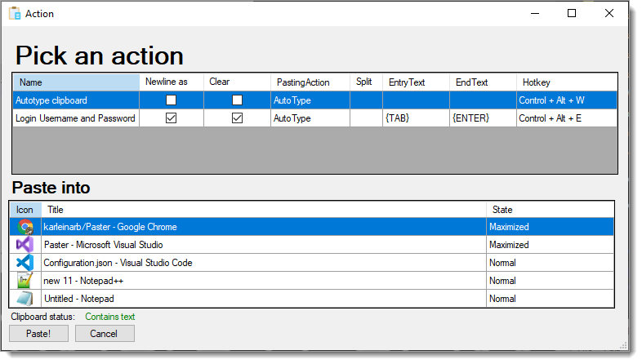Close the Action window
Image resolution: width=642 pixels, height=364 pixels.
[609, 14]
